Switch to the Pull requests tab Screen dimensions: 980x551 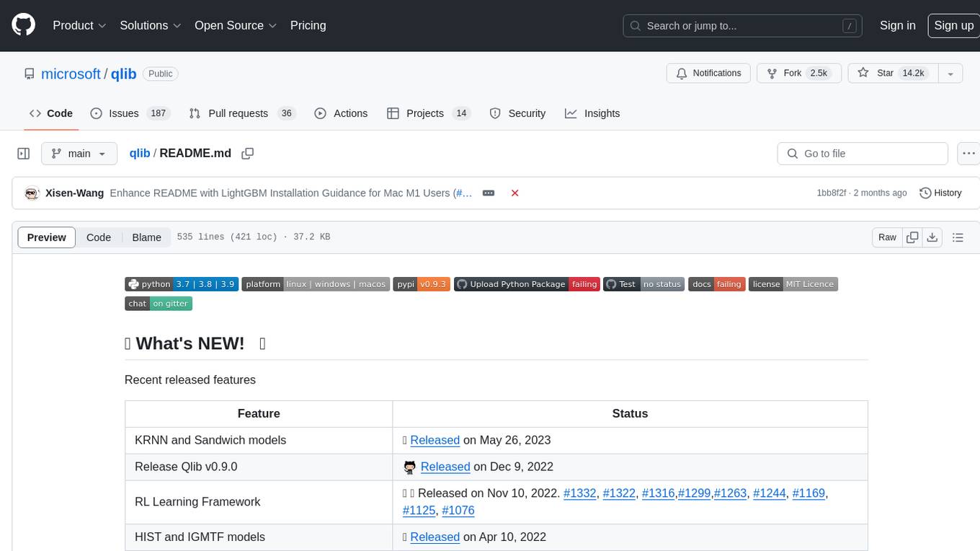[x=242, y=113]
